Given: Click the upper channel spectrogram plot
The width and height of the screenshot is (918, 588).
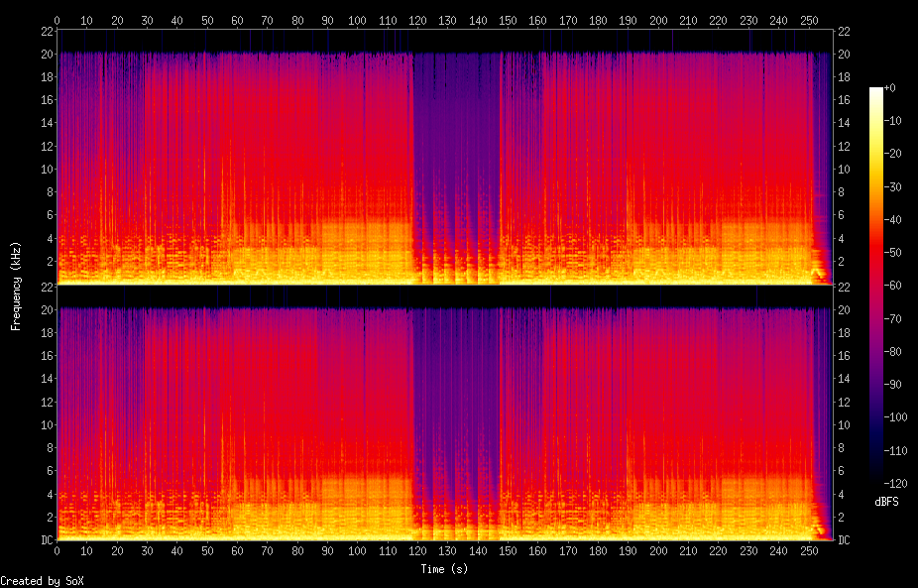Looking at the screenshot, I should coord(444,158).
